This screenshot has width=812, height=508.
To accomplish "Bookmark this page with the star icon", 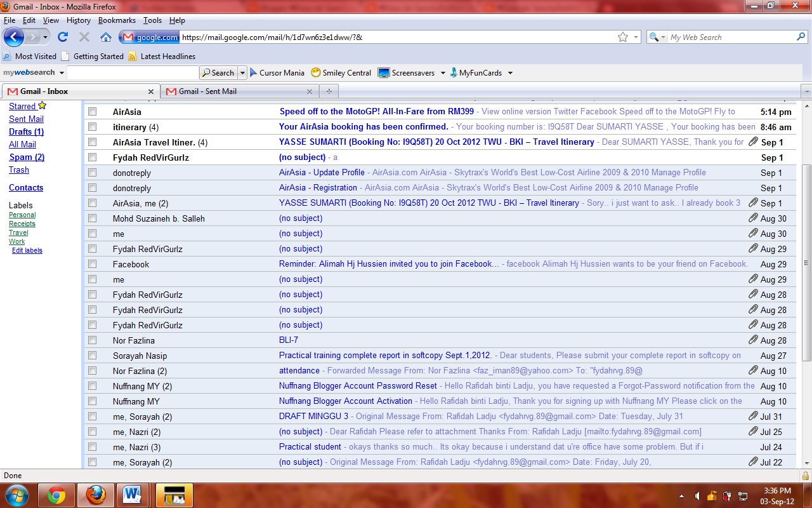I will pos(623,37).
